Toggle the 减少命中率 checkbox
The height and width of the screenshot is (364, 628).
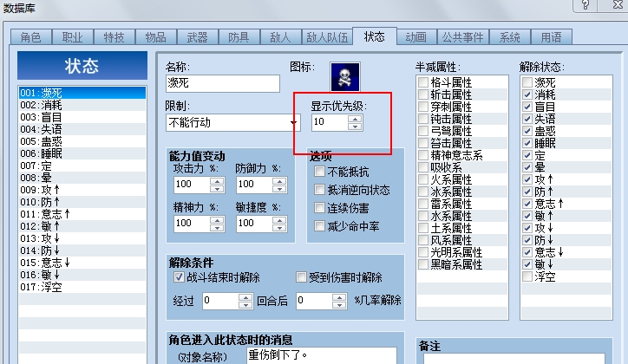[x=319, y=226]
